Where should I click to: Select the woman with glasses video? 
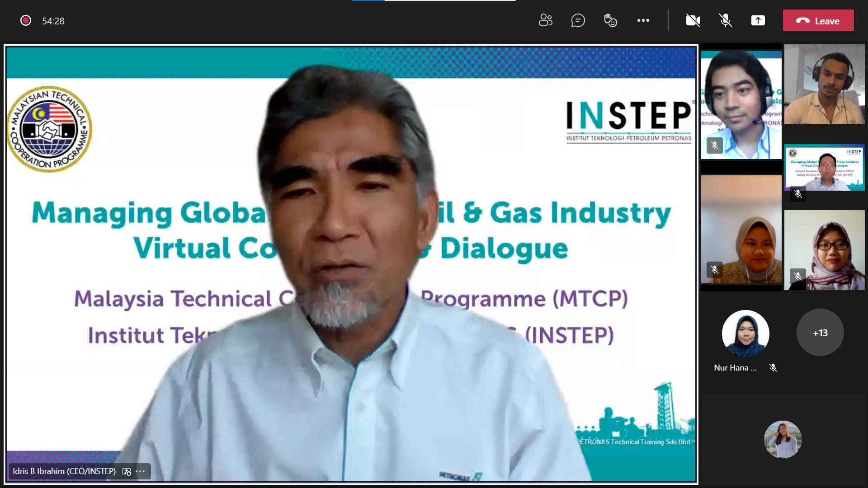825,250
